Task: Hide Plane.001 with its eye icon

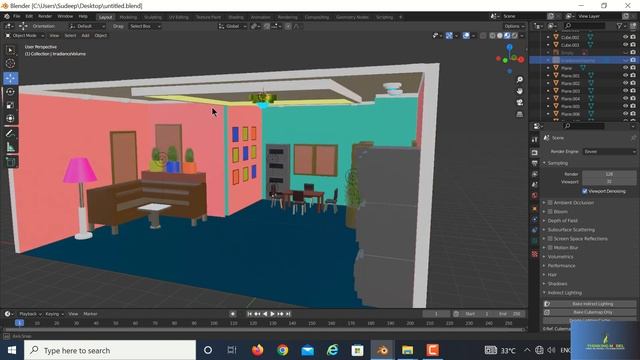Action: [625, 76]
